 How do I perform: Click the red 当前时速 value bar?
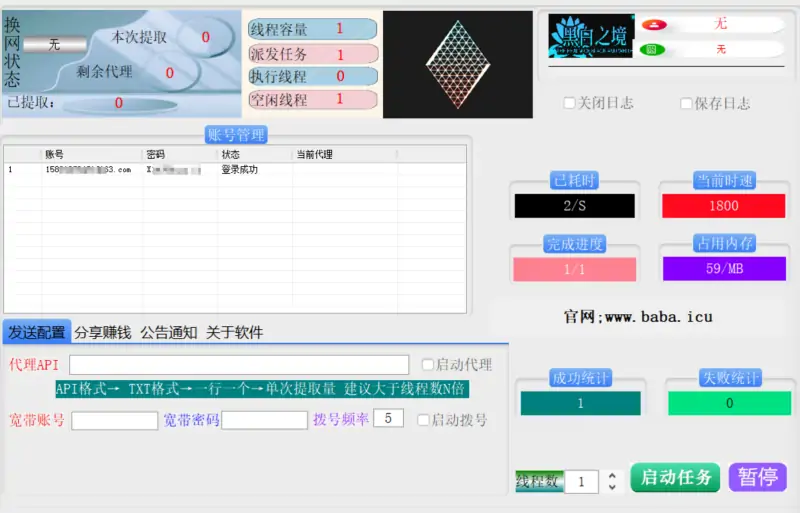(x=723, y=206)
